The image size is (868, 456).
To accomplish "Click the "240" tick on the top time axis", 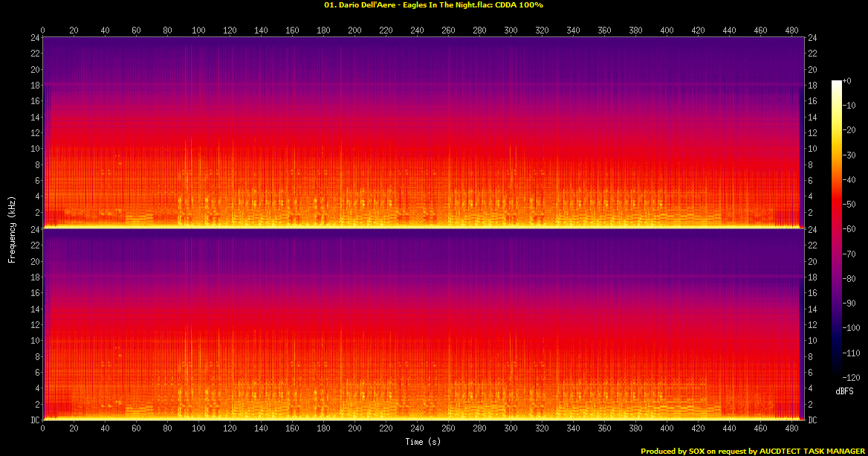I will pyautogui.click(x=417, y=30).
